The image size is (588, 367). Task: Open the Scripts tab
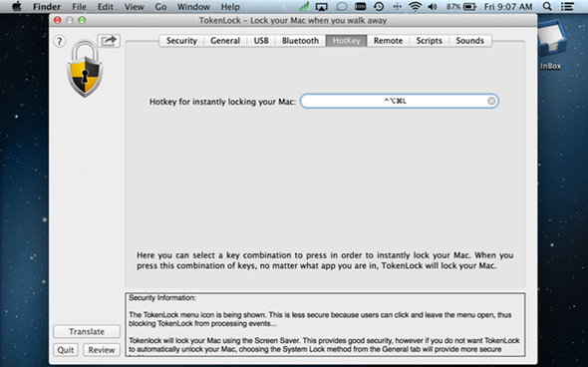point(429,41)
